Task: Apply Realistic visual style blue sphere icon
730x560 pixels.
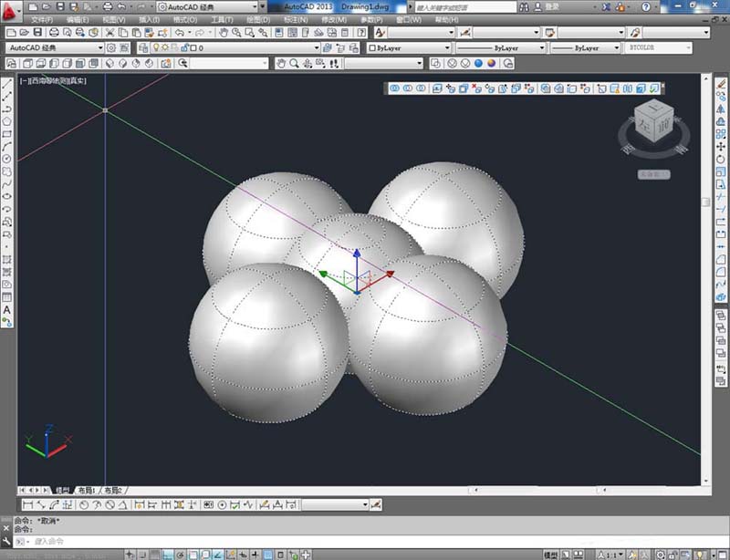Action: point(478,63)
